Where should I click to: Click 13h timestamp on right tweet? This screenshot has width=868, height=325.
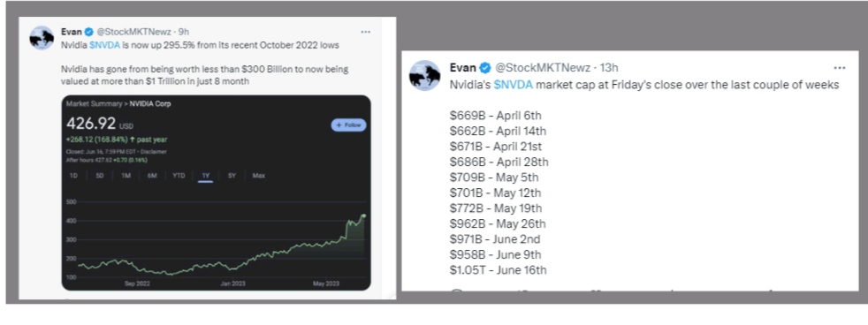pyautogui.click(x=610, y=68)
